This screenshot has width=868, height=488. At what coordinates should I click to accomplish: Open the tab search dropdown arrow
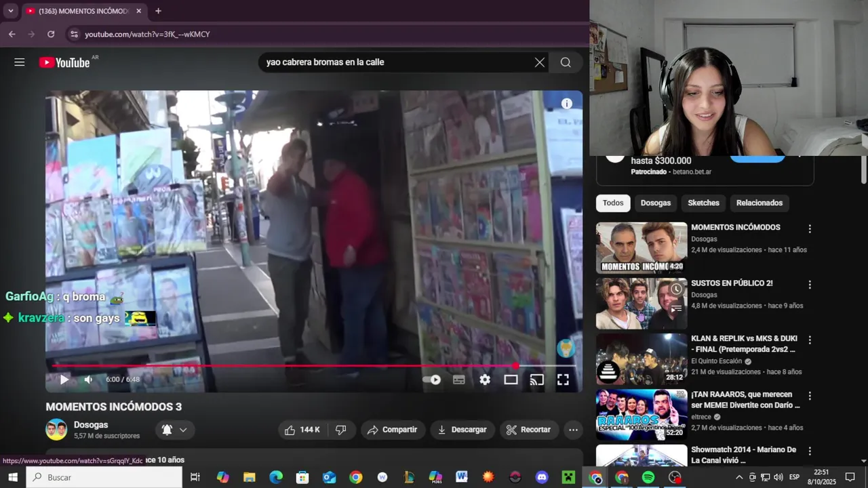(10, 11)
